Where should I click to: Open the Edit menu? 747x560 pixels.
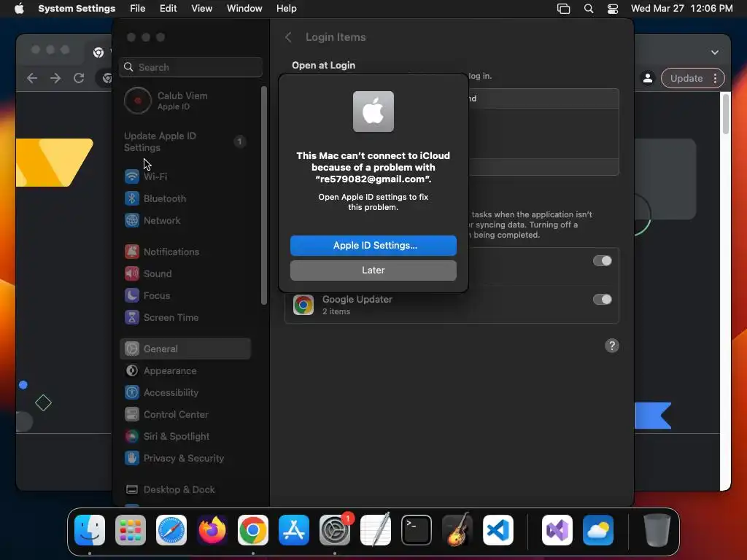pyautogui.click(x=169, y=8)
